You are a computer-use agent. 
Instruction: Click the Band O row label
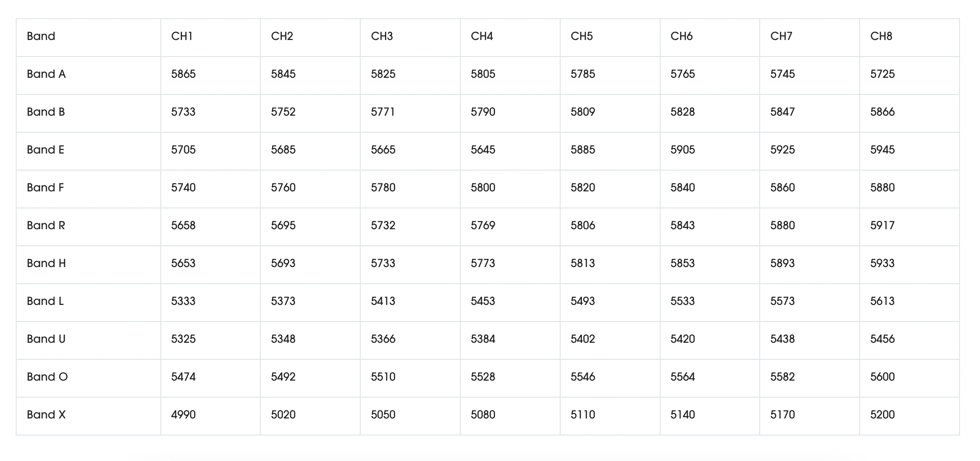[47, 377]
